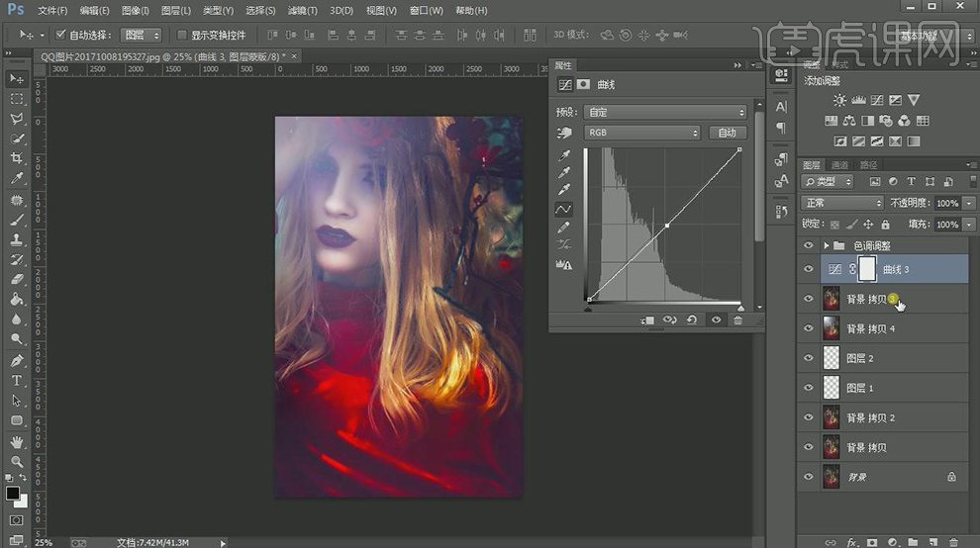
Task: Click the fx layer style icon
Action: [x=850, y=542]
